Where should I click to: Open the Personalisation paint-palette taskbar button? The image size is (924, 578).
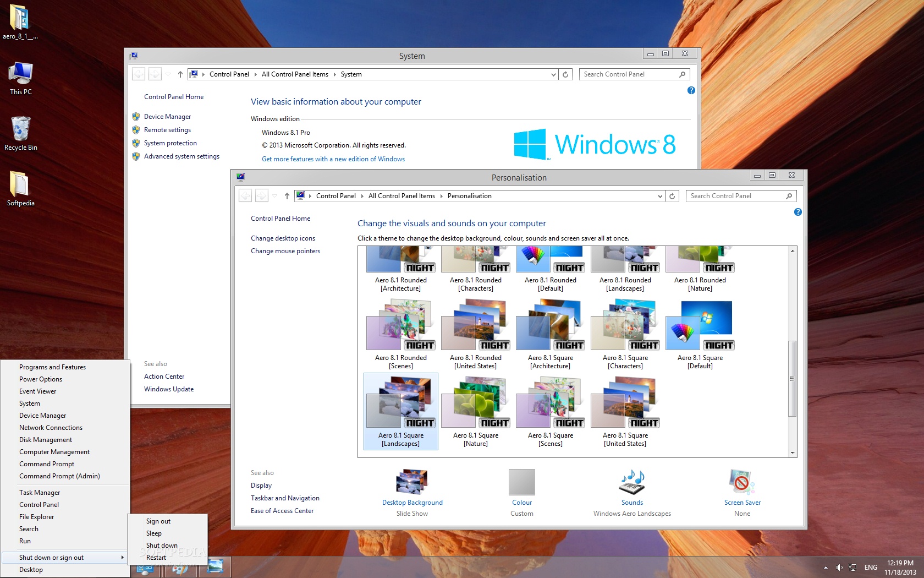(180, 568)
